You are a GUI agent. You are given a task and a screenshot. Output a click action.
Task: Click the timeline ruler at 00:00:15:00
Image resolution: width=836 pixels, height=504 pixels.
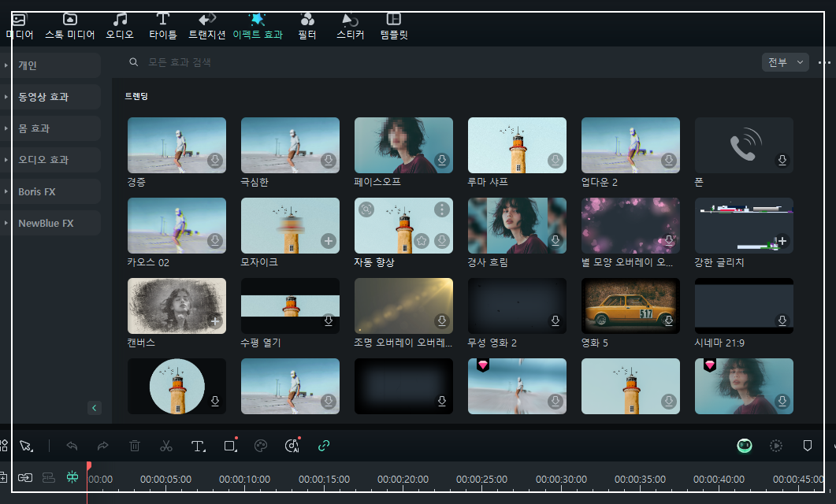pos(324,480)
